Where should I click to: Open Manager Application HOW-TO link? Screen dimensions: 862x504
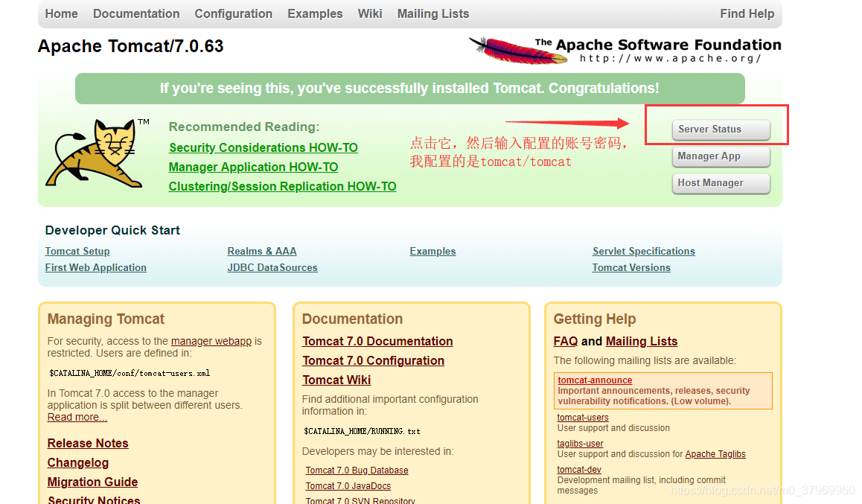[253, 167]
